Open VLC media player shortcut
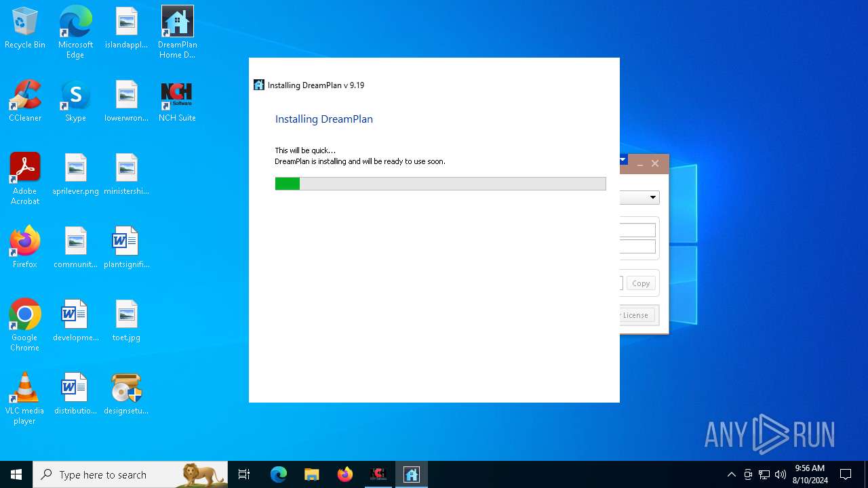This screenshot has height=488, width=868. click(x=25, y=399)
